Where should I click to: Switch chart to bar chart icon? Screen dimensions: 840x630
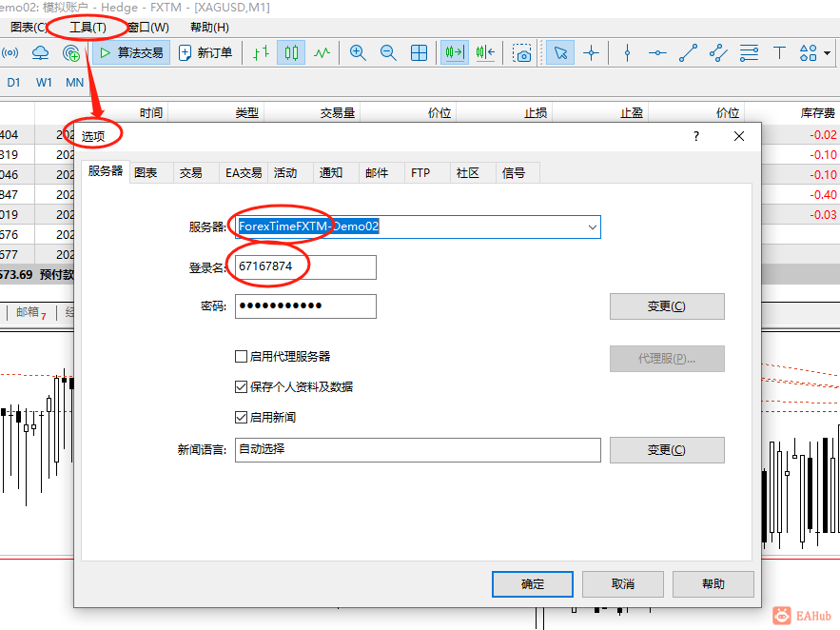(x=261, y=52)
